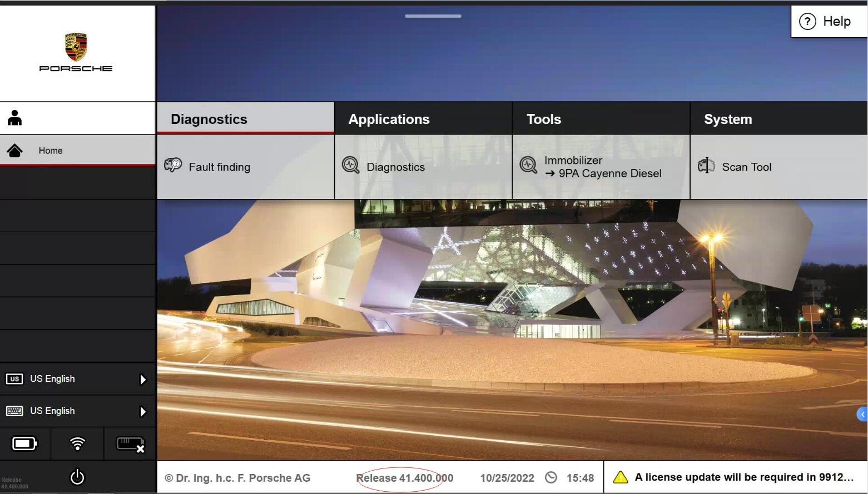This screenshot has width=868, height=494.
Task: Switch to the Applications tab
Action: pyautogui.click(x=423, y=119)
